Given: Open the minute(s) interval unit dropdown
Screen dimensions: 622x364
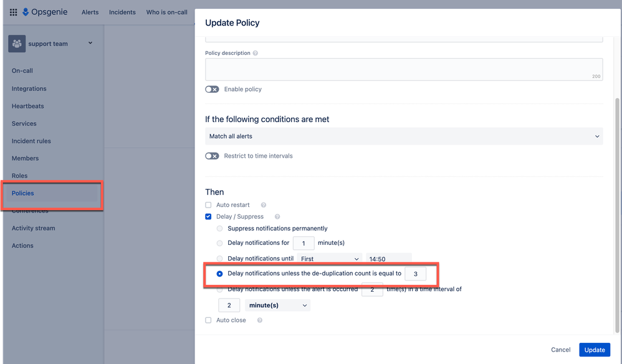Looking at the screenshot, I should (278, 305).
